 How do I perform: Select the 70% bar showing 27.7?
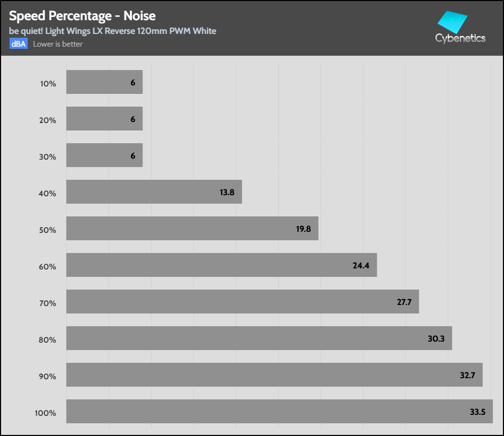point(242,302)
